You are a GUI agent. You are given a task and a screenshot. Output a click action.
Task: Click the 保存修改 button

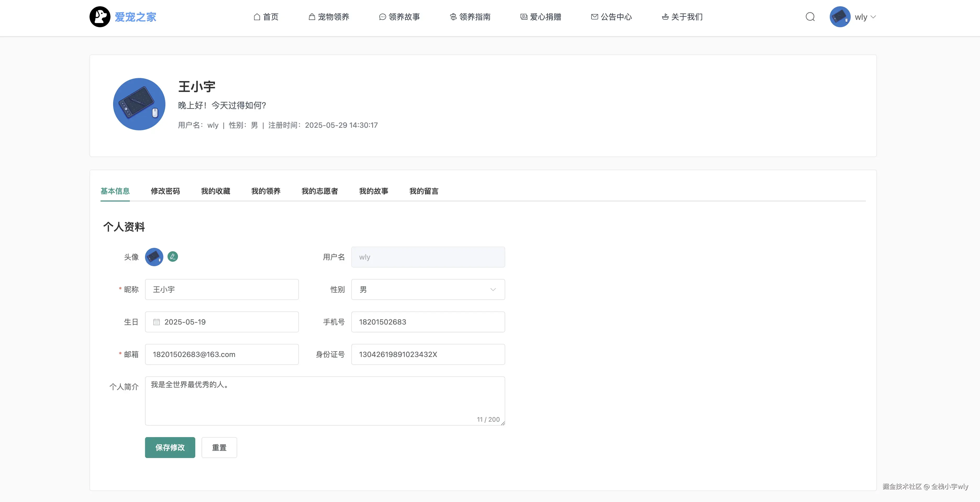point(170,448)
